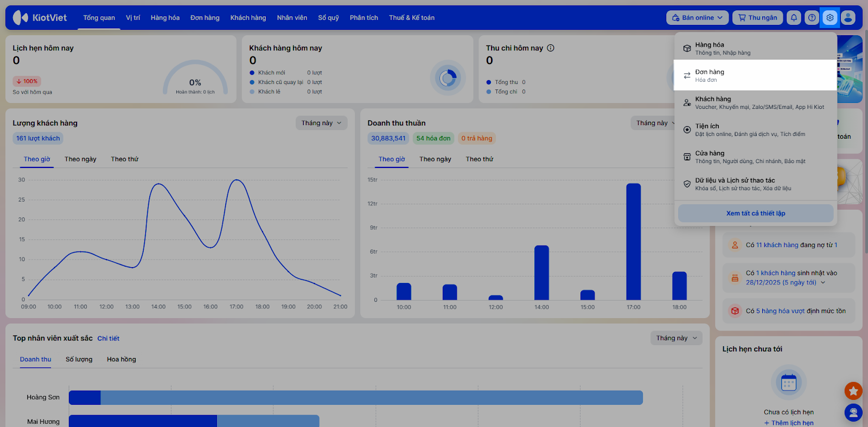Switch Lượng khách hàng chart to Theo thứ
Viewport: 868px width, 427px height.
[x=125, y=159]
